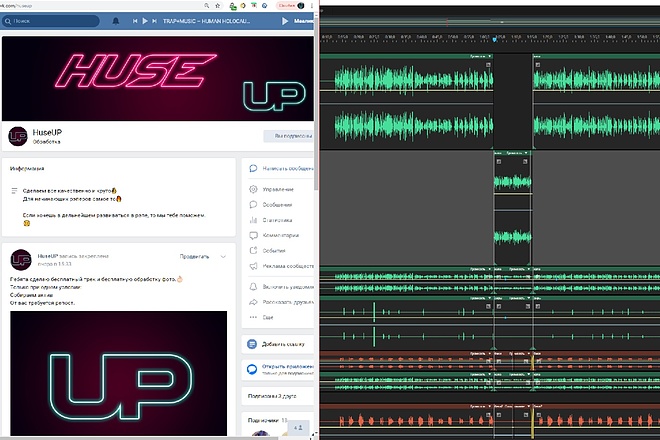Expand the Ещё three-dots menu item
Image resolution: width=660 pixels, height=440 pixels.
[x=262, y=317]
